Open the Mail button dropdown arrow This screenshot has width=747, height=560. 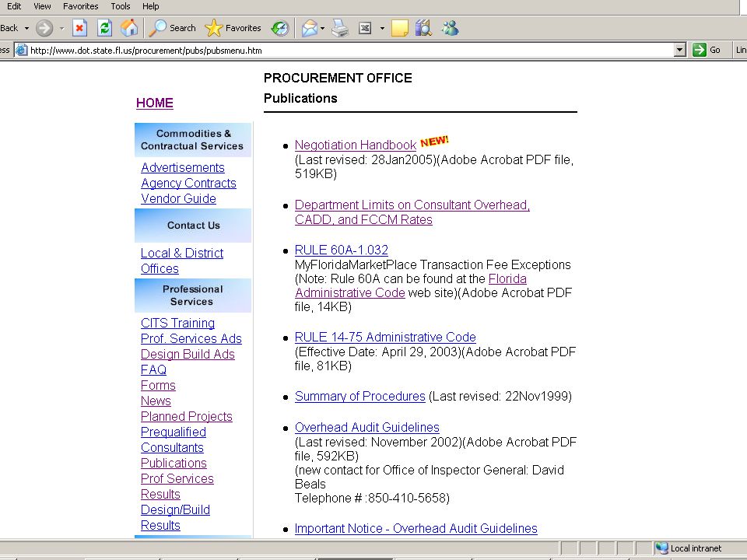[x=322, y=28]
